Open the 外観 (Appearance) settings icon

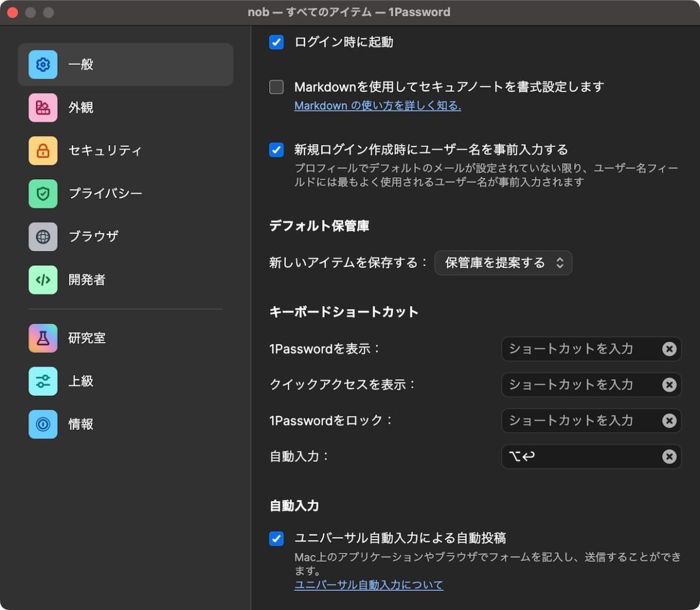point(42,107)
